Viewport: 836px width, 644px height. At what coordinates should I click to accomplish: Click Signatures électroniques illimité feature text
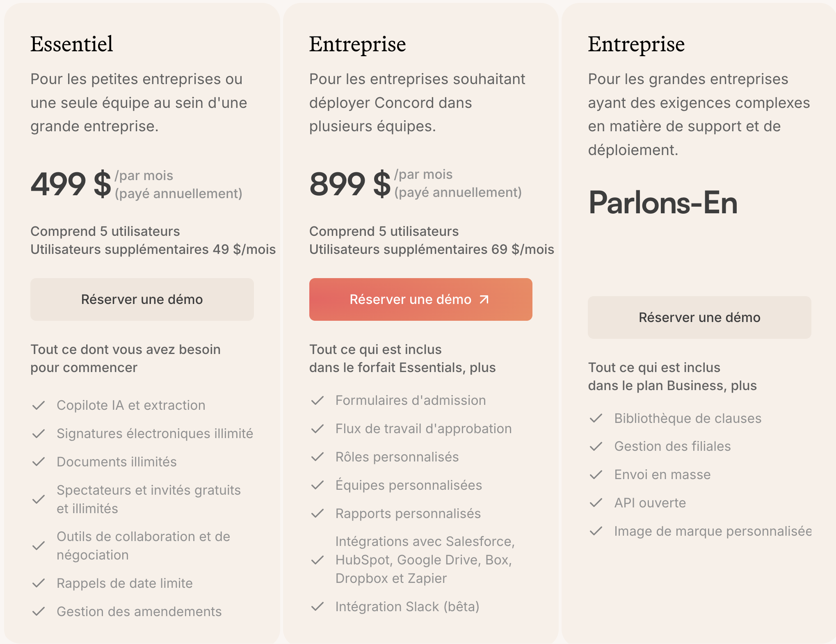tap(155, 434)
